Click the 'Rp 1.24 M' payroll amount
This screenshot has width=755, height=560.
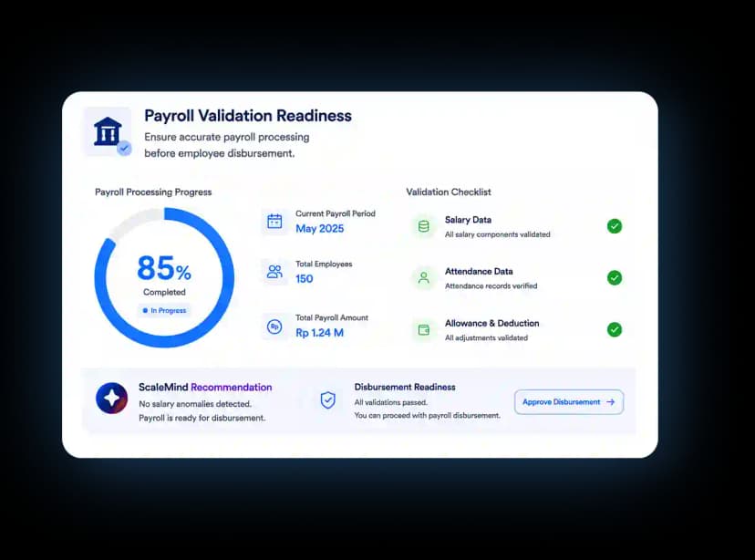[320, 333]
